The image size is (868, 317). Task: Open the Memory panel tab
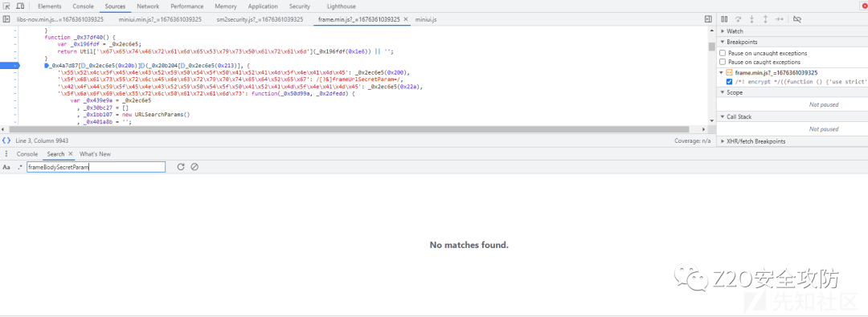(x=226, y=6)
